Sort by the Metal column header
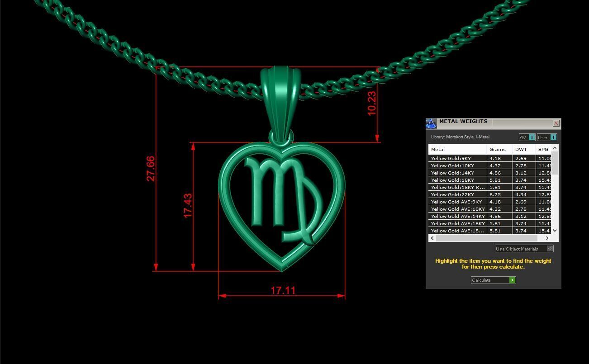 (x=457, y=149)
